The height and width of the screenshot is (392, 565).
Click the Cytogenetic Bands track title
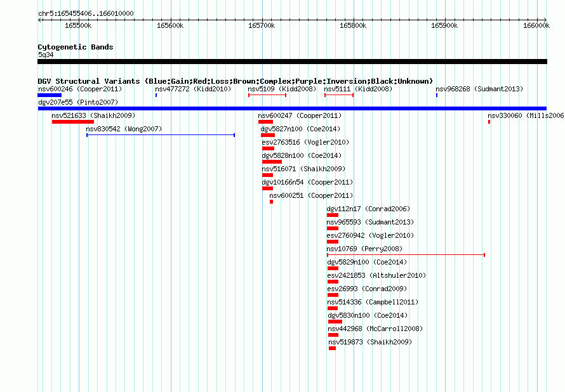(x=76, y=47)
